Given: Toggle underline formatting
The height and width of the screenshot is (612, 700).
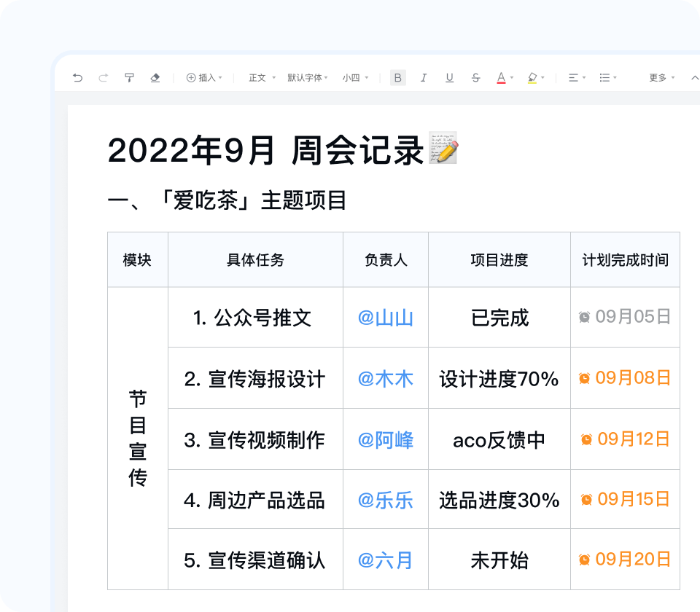Looking at the screenshot, I should (450, 78).
